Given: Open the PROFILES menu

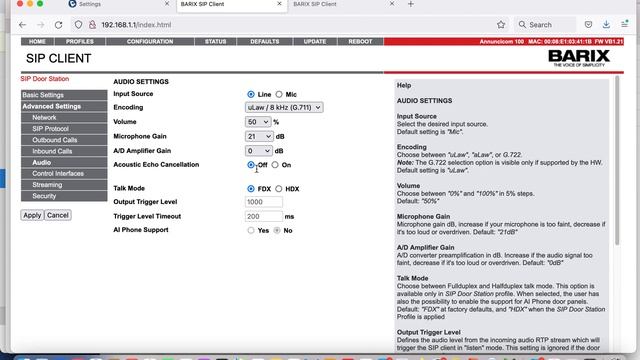Looking at the screenshot, I should (x=80, y=42).
